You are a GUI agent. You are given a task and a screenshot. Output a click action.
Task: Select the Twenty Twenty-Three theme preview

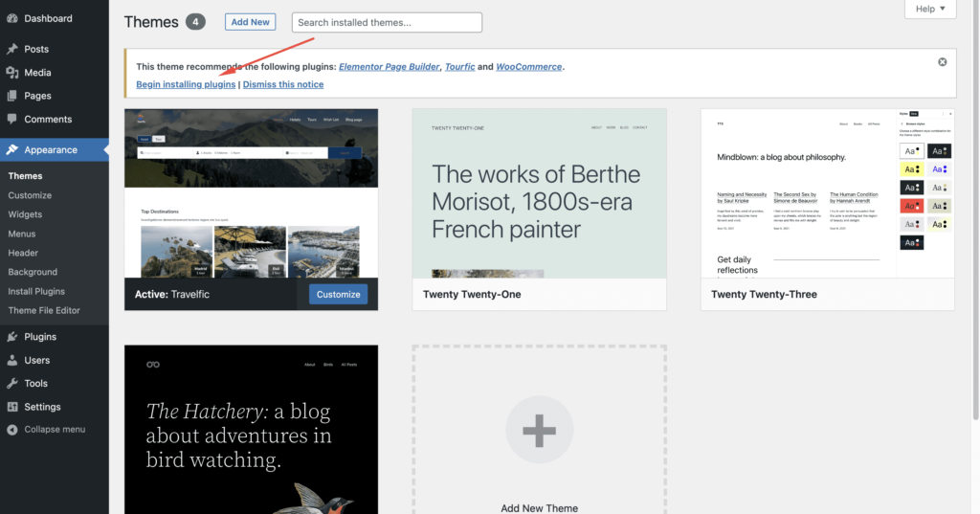[828, 193]
